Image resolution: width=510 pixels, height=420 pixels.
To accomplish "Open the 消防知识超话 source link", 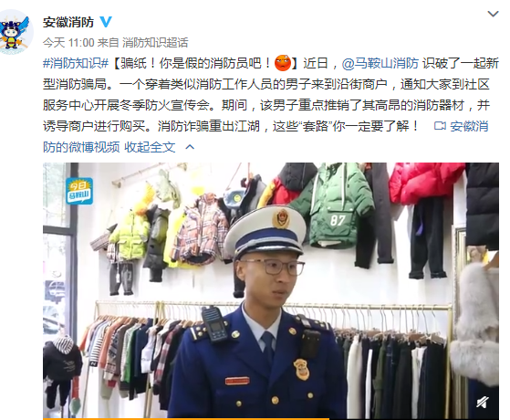I will [155, 43].
